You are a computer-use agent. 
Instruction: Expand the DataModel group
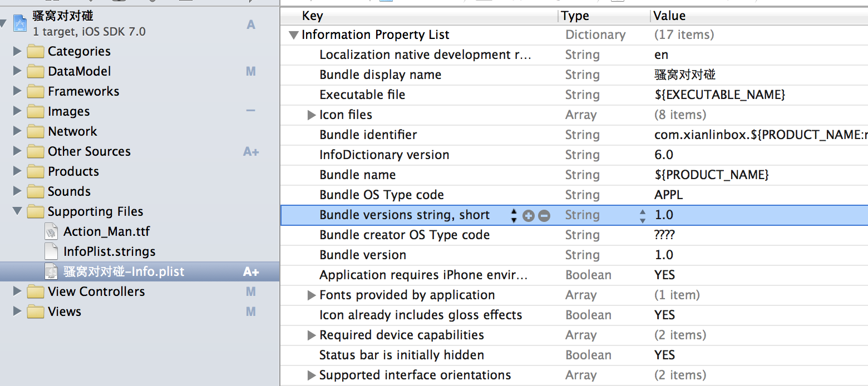(17, 72)
